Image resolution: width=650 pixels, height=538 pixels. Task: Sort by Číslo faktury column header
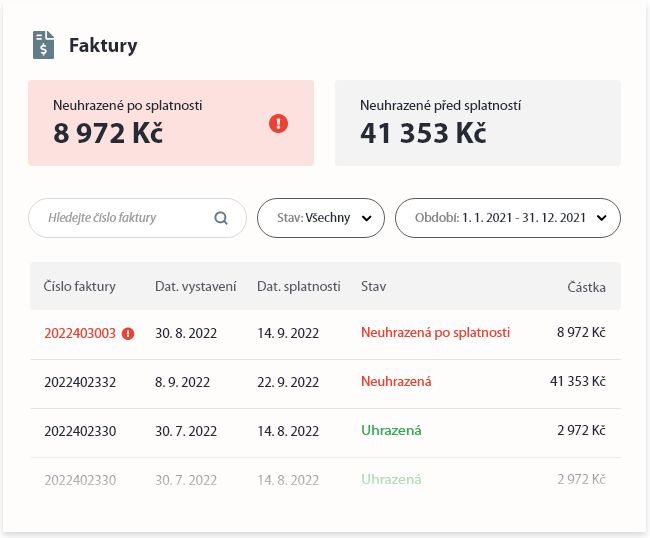click(x=80, y=286)
